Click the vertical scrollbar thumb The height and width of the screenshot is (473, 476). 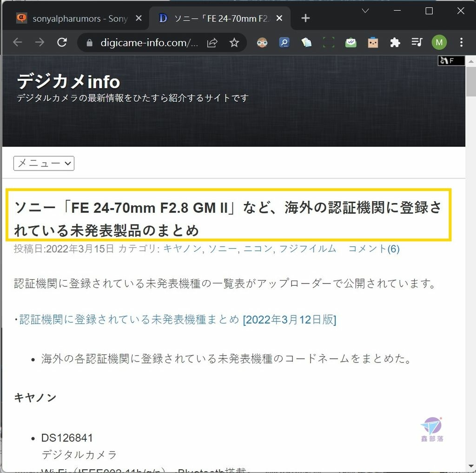coord(470,81)
